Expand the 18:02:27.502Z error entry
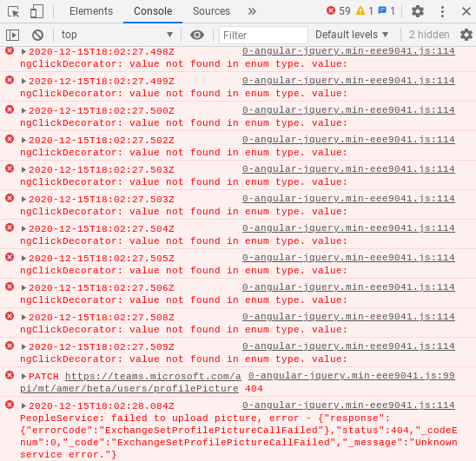The width and height of the screenshot is (476, 461). pyautogui.click(x=23, y=141)
